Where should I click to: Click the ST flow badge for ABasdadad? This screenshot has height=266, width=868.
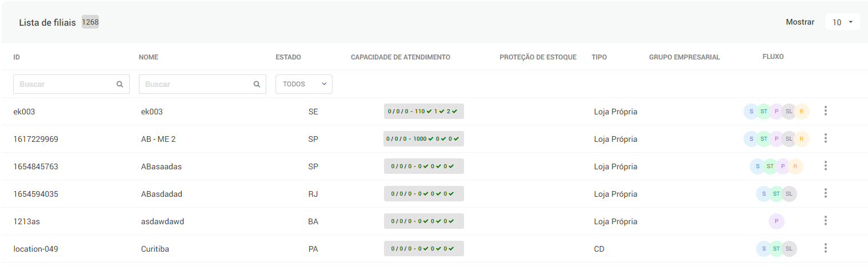(776, 194)
